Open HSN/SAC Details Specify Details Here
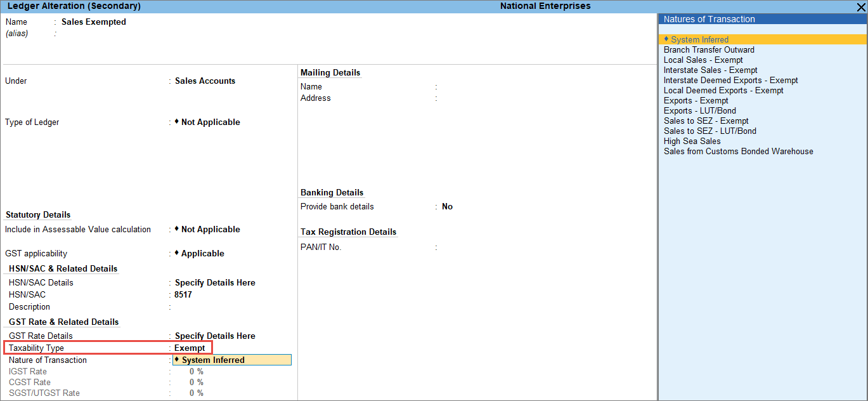868x401 pixels. point(215,282)
